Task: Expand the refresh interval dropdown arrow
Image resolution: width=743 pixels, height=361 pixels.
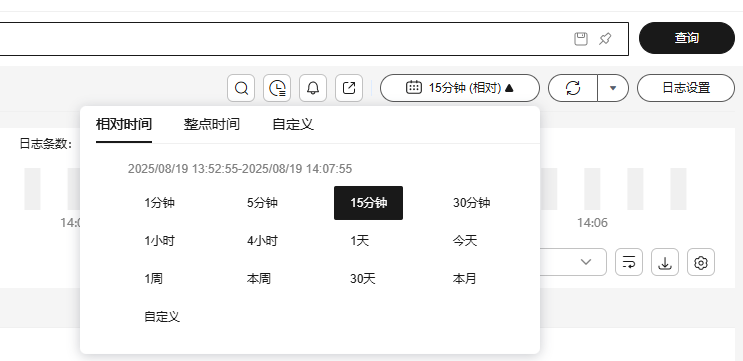Action: click(613, 88)
